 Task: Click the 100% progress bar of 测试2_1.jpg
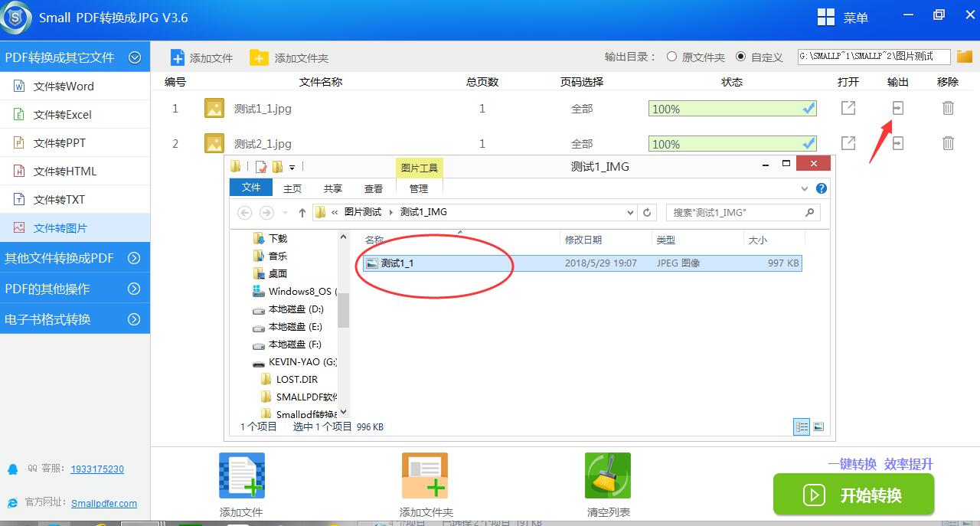(733, 144)
